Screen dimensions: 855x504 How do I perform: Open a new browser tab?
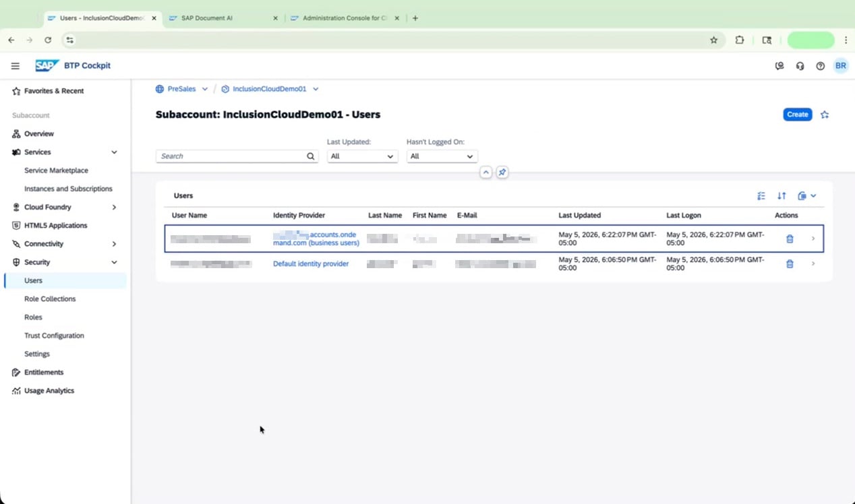click(x=415, y=18)
